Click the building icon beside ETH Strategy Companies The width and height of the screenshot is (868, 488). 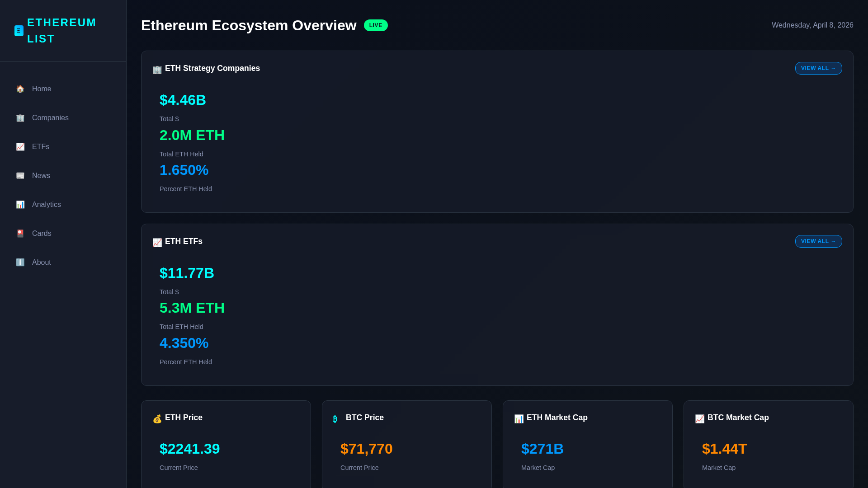tap(157, 70)
